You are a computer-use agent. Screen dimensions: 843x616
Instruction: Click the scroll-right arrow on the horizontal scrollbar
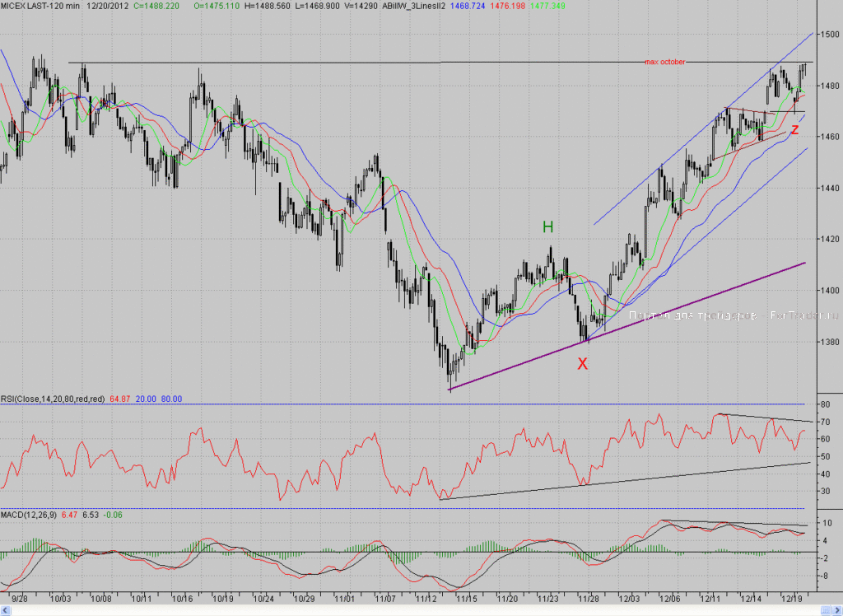tap(837, 610)
